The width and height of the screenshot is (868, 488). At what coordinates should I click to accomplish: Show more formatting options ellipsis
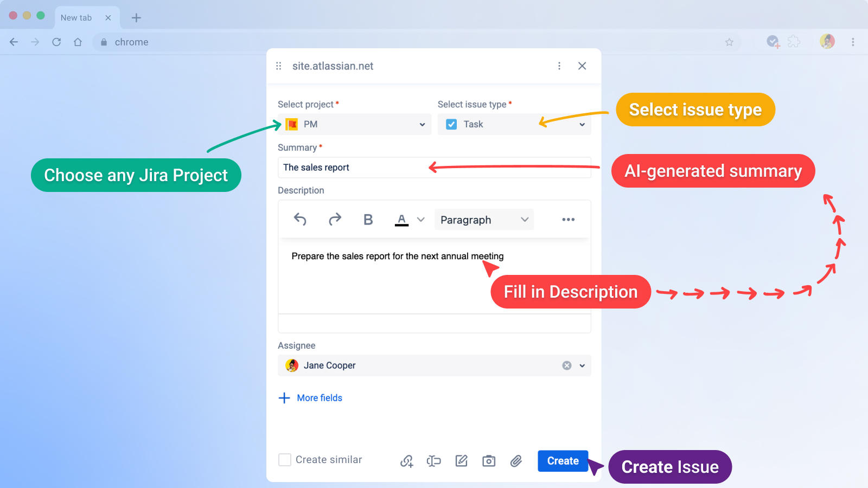(x=568, y=220)
